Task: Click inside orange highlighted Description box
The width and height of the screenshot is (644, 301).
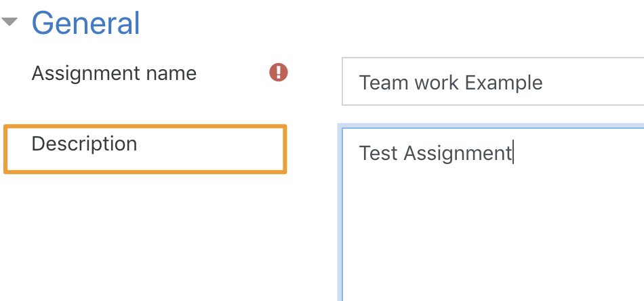Action: point(145,149)
